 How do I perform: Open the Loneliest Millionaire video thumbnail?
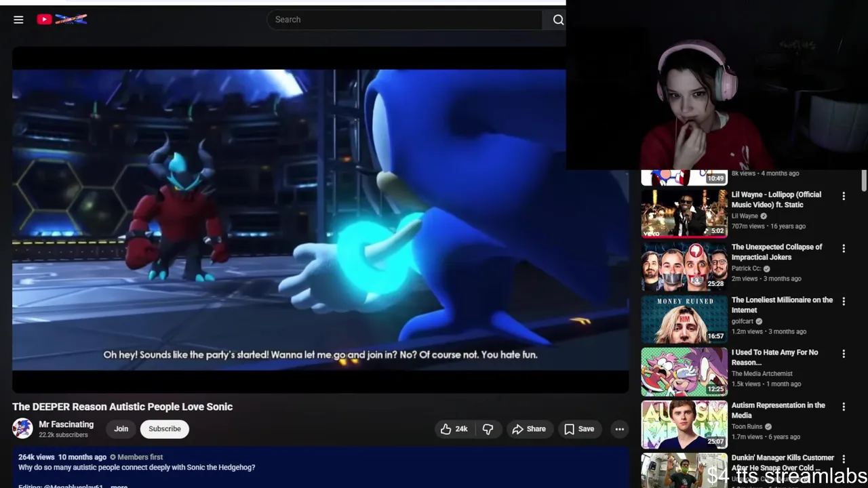pos(684,319)
